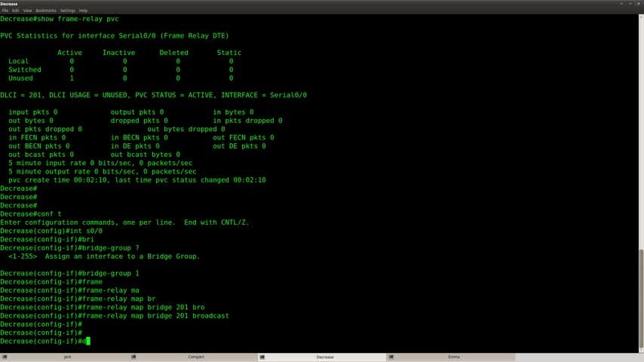
Task: Click '<1-255> Assign an interface' help line
Action: pos(104,256)
